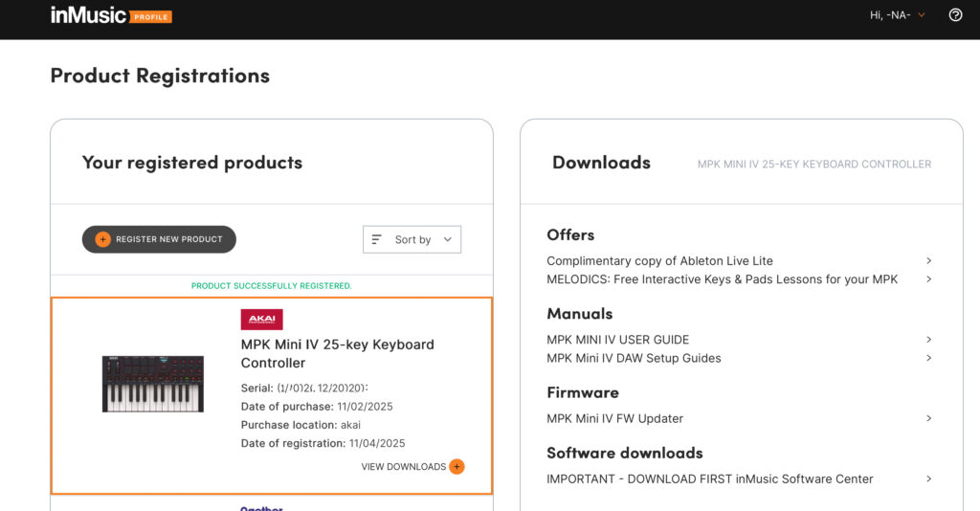The width and height of the screenshot is (980, 511).
Task: Click the Akai Professional brand logo
Action: tap(261, 320)
